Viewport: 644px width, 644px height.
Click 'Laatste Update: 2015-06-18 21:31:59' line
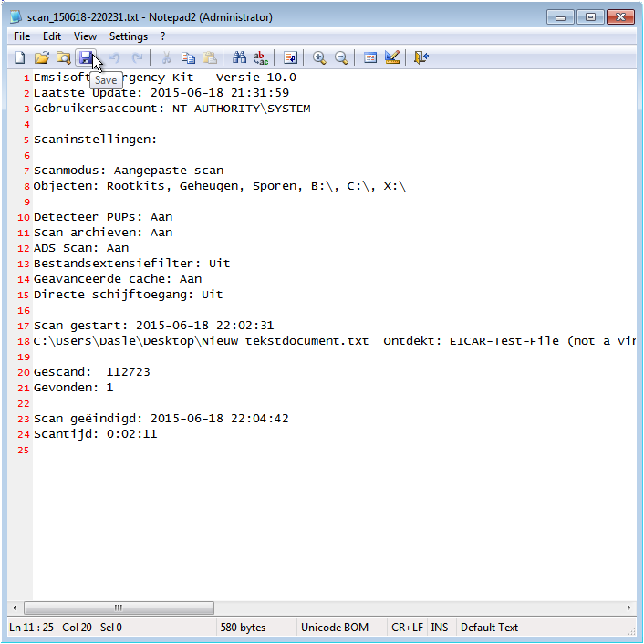click(161, 93)
